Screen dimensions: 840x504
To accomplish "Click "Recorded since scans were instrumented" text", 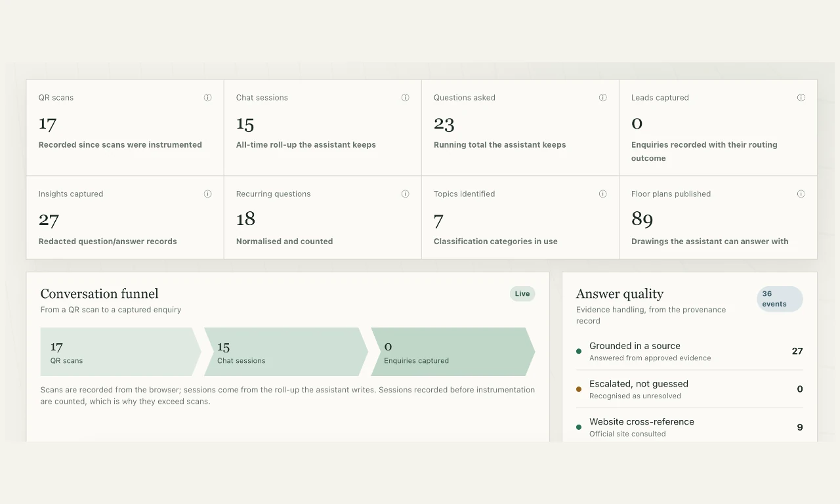I will click(120, 145).
